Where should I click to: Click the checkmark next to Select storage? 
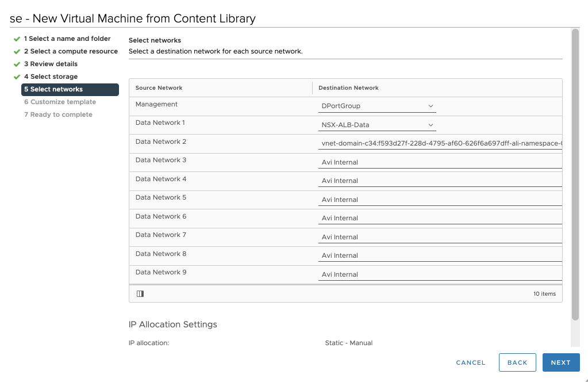coord(17,77)
